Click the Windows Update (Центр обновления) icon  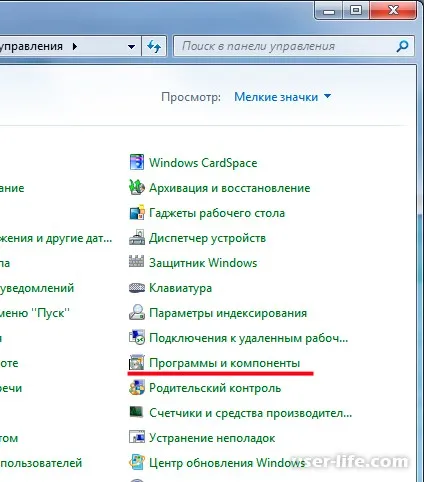click(137, 462)
